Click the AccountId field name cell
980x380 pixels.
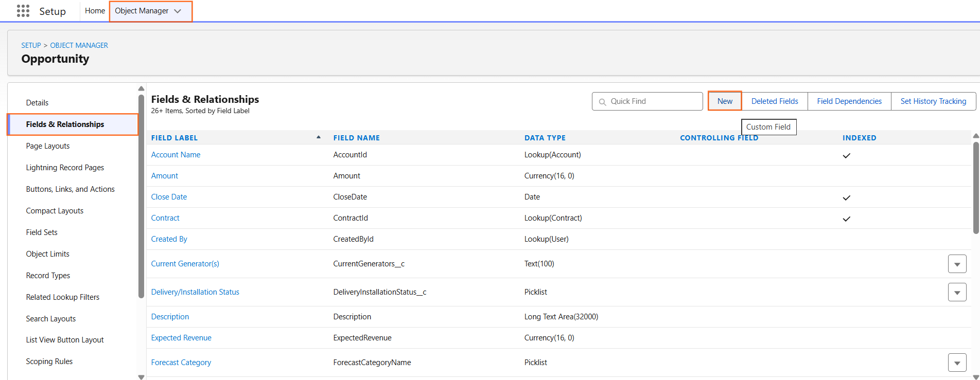click(x=350, y=155)
